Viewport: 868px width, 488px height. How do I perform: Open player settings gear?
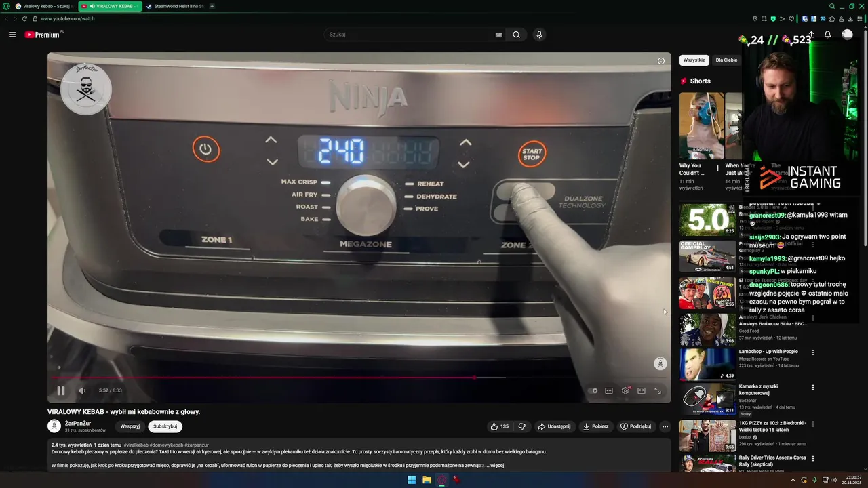click(x=625, y=390)
